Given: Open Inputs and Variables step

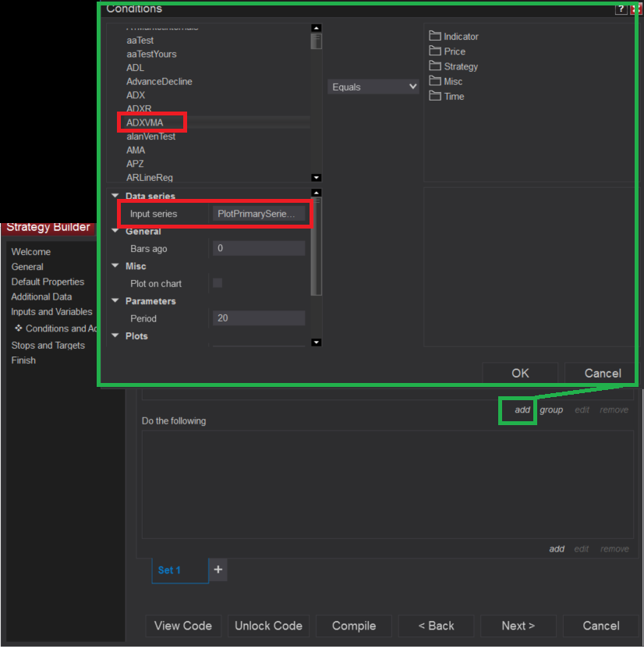Looking at the screenshot, I should tap(51, 312).
